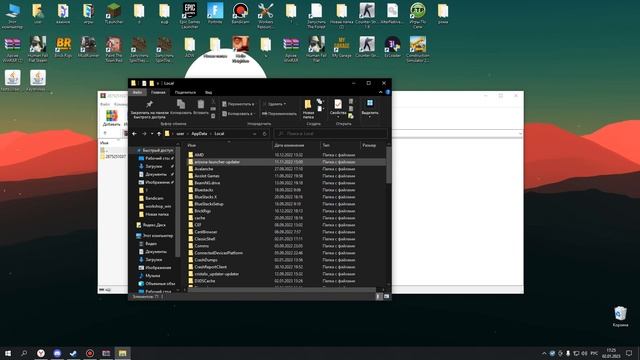This screenshot has width=640, height=360.
Task: Expand the Select dropdown in the ribbon
Action: pos(370,117)
